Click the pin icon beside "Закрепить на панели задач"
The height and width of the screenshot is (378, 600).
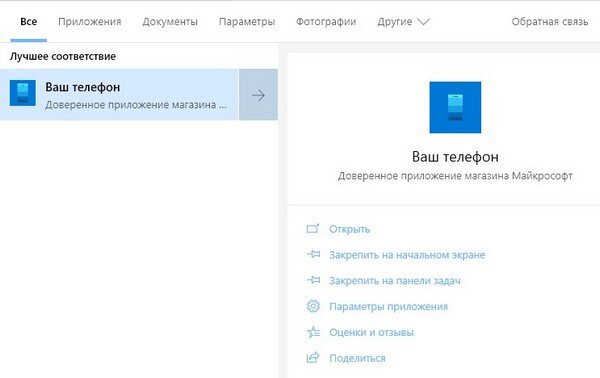(313, 280)
